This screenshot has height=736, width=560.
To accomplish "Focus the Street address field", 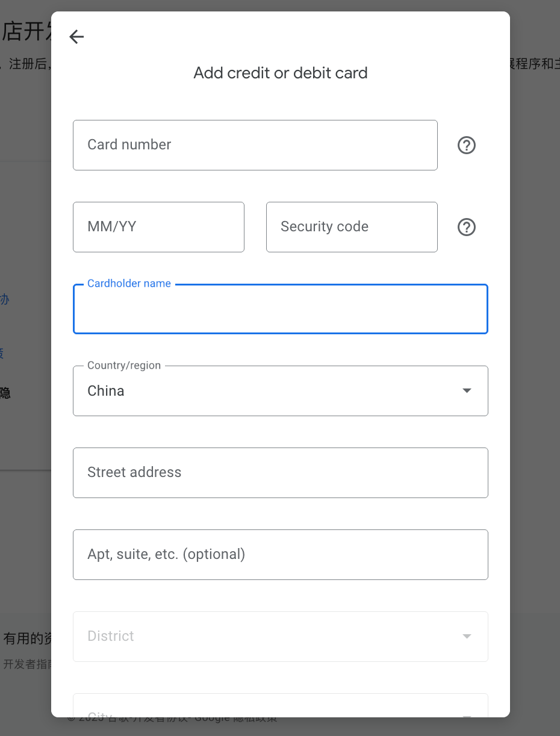I will click(281, 473).
